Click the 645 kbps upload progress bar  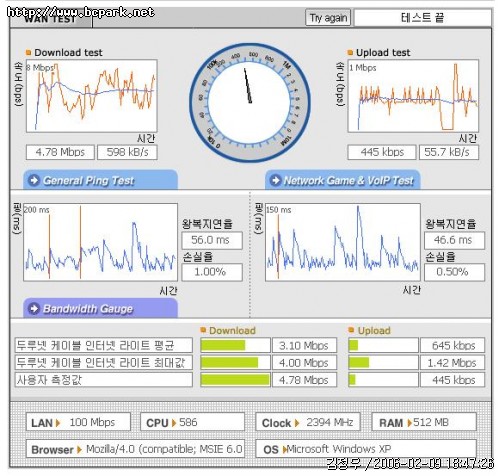(383, 345)
